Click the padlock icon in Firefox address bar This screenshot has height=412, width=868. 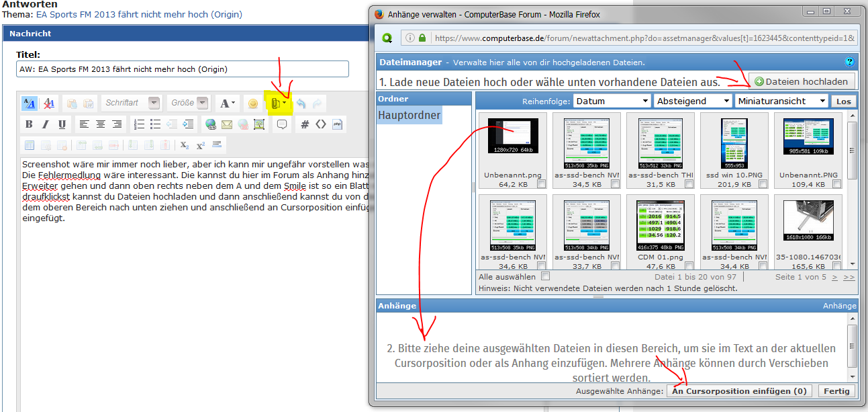pyautogui.click(x=422, y=38)
